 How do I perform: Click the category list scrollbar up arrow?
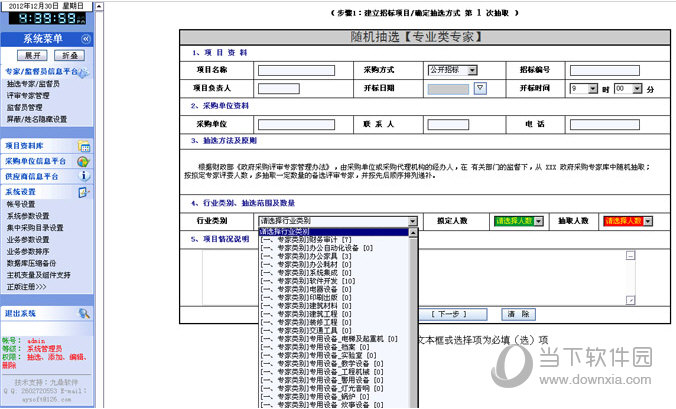(413, 233)
